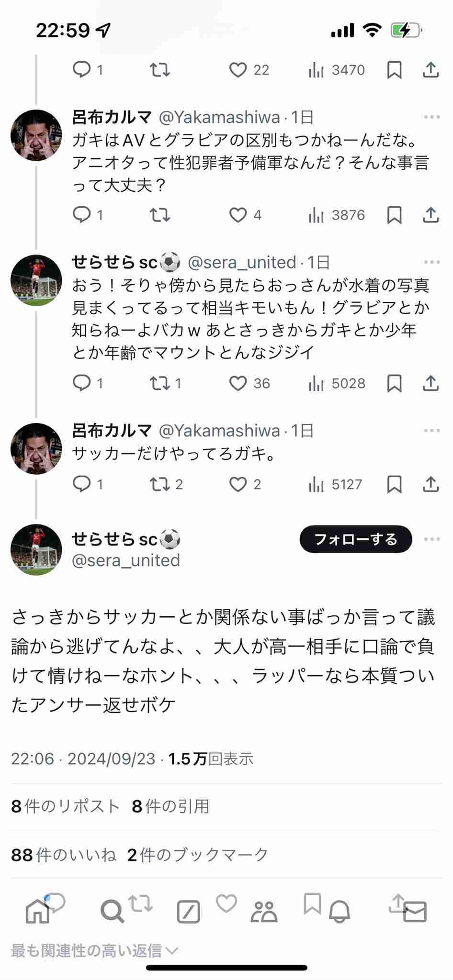Open 8件の引用 quotes list
Screen dimensions: 453x980
(170, 806)
